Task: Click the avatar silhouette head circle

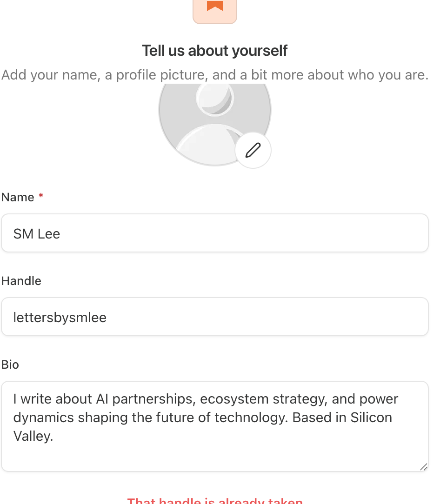Action: [215, 98]
